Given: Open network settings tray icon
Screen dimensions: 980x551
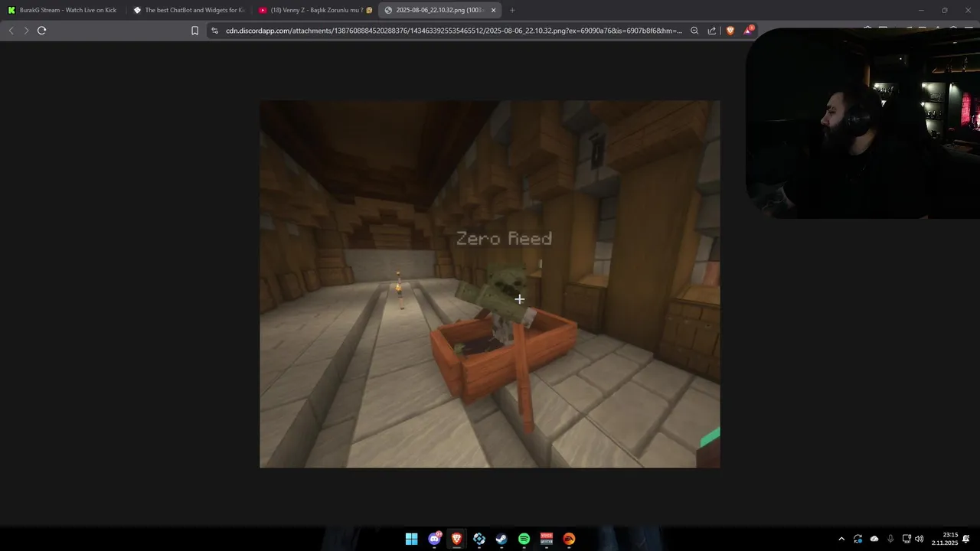Looking at the screenshot, I should (x=906, y=539).
